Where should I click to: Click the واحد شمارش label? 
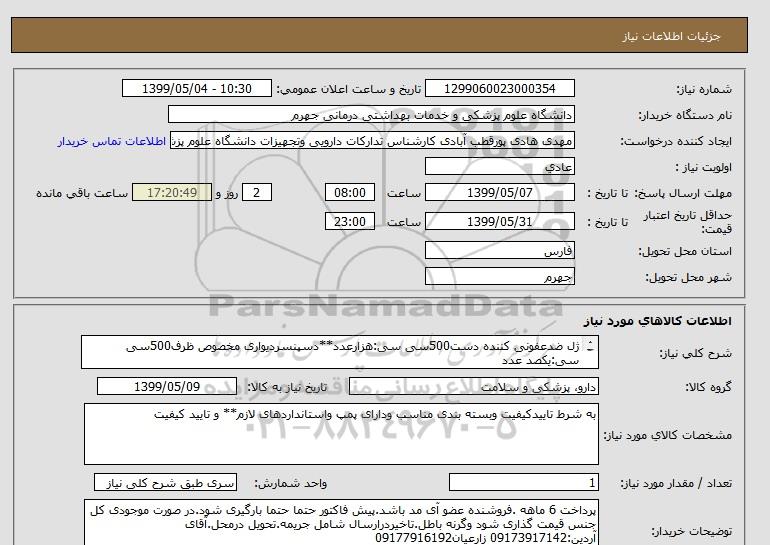(x=290, y=484)
